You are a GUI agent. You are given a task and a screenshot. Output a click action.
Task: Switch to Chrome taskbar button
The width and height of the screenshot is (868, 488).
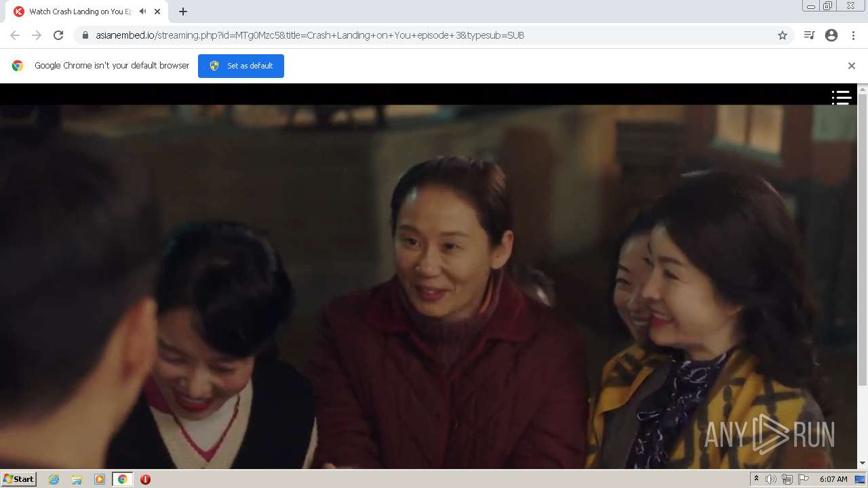click(122, 479)
